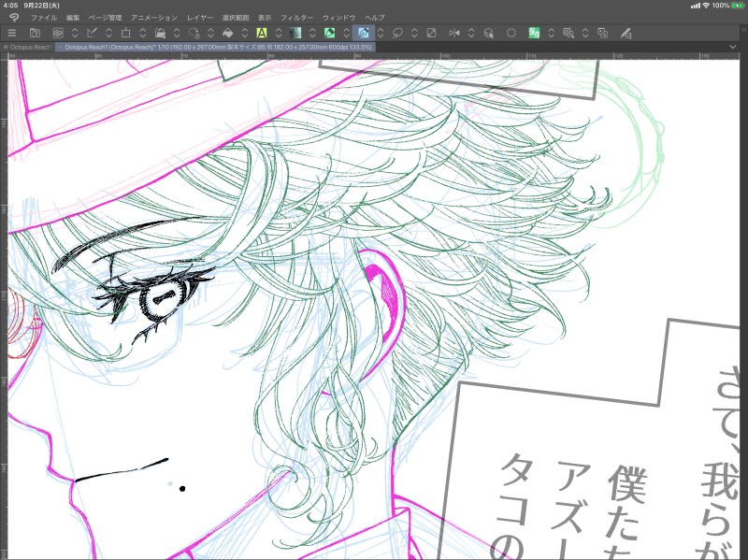Tap the 4:05 clock in status bar
Viewport: 748px width, 560px height.
click(10, 6)
